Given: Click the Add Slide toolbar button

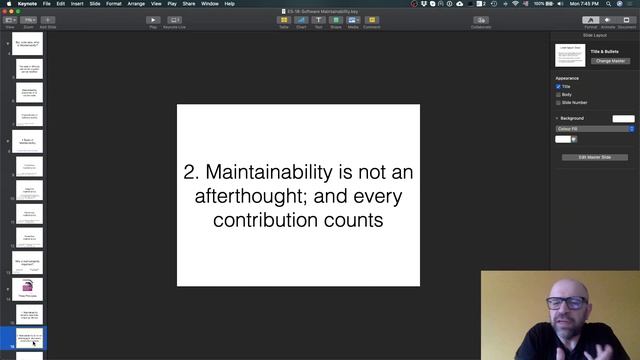Looking at the screenshot, I should click(48, 20).
